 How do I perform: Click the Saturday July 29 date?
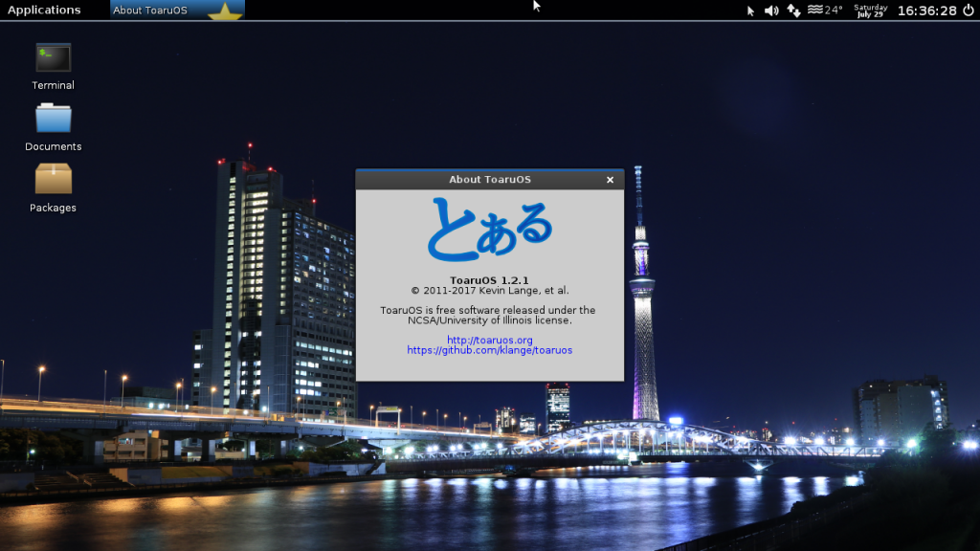(x=870, y=11)
